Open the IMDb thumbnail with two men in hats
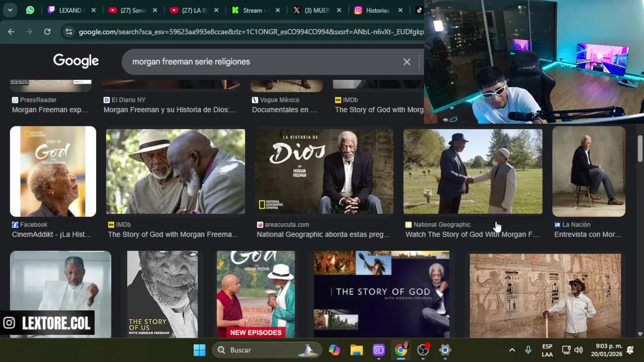 tap(176, 171)
